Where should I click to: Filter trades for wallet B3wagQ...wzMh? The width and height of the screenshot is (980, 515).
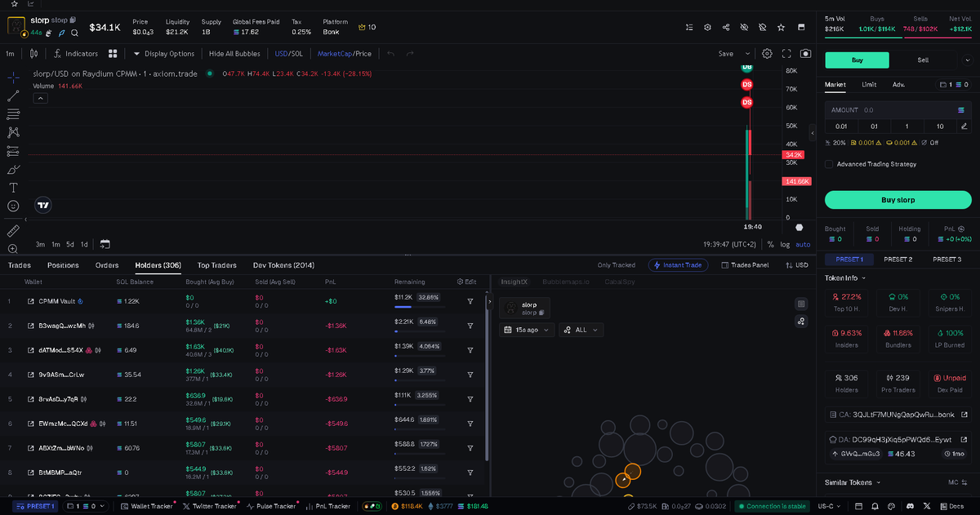coord(470,326)
